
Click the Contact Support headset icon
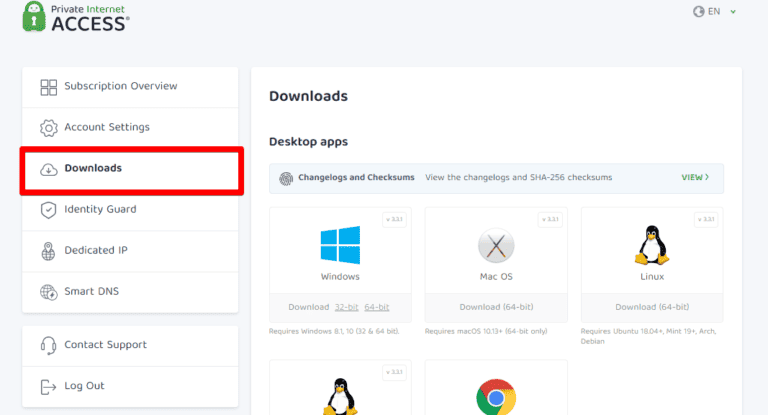pos(48,345)
